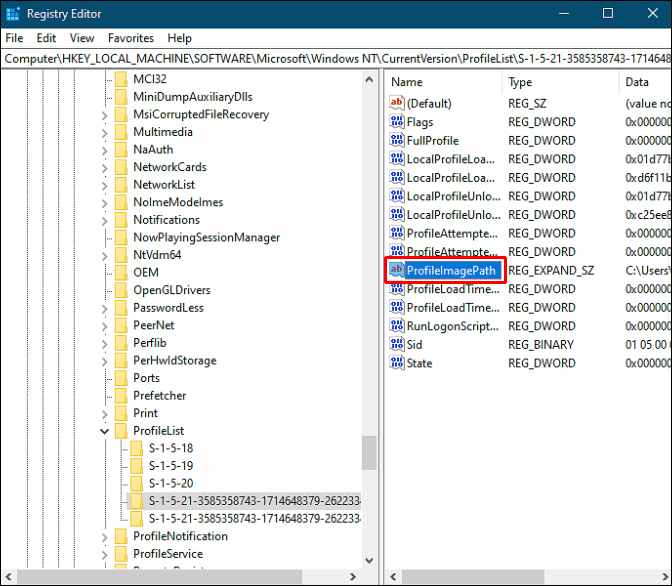Click the values pane scroll left arrow
This screenshot has width=672, height=586.
393,577
